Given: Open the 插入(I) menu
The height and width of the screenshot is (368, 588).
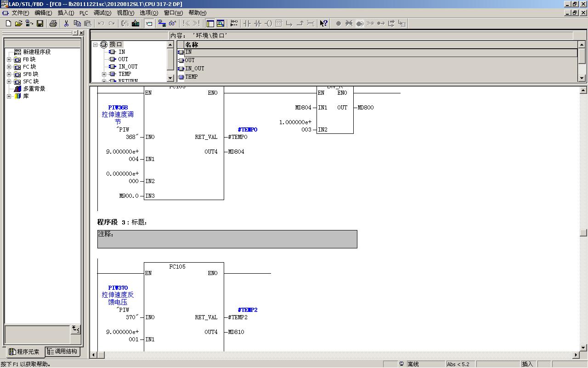Looking at the screenshot, I should [66, 13].
